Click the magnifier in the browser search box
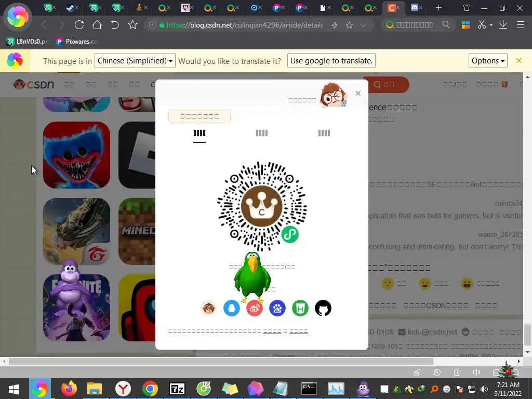 (x=446, y=25)
